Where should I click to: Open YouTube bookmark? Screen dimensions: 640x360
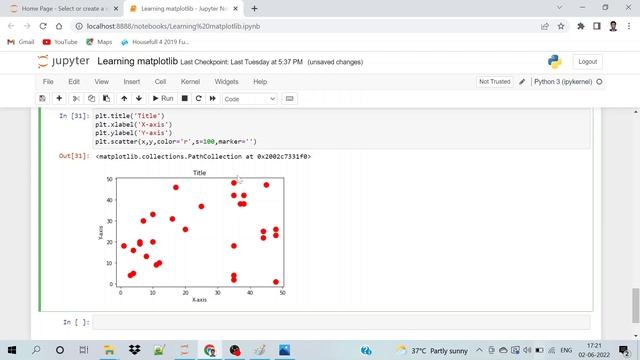click(x=60, y=42)
